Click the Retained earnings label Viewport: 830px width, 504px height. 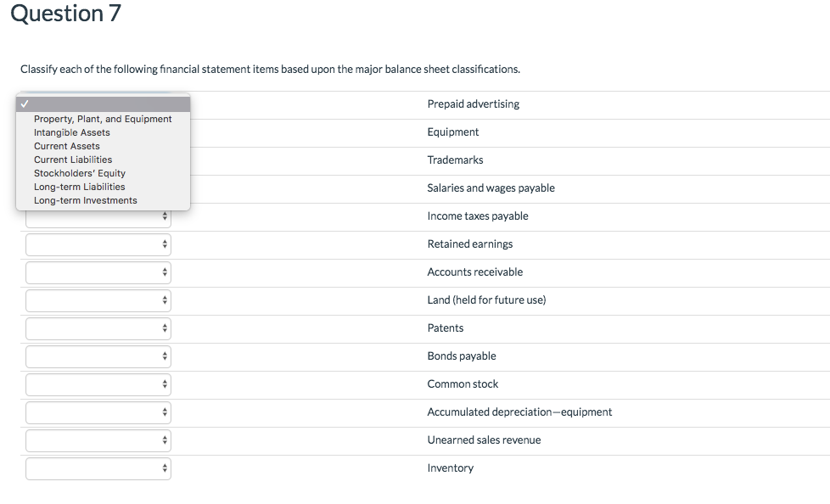(x=470, y=244)
